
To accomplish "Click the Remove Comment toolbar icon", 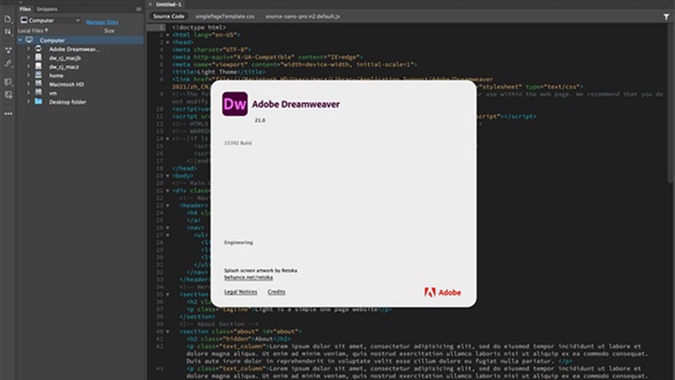I will (x=8, y=95).
